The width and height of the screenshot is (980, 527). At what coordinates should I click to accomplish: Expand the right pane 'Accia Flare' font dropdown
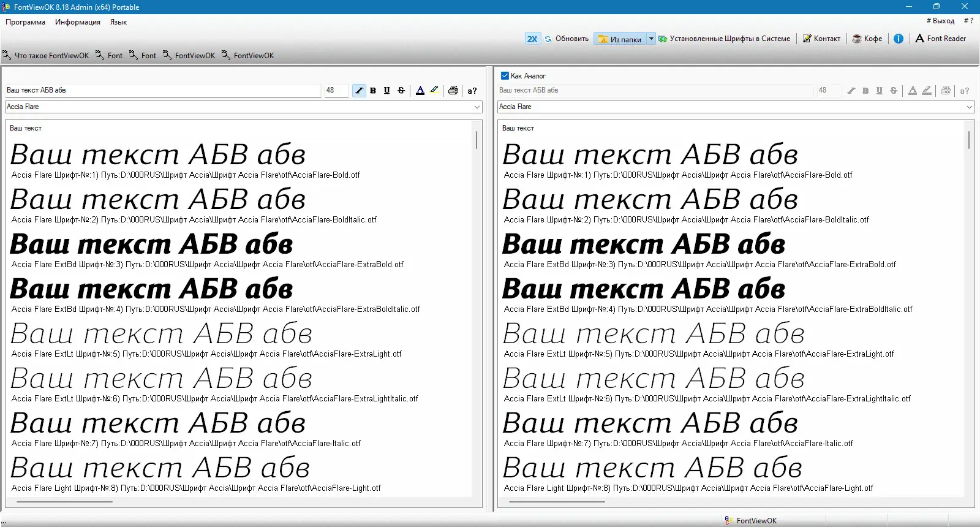tap(969, 107)
